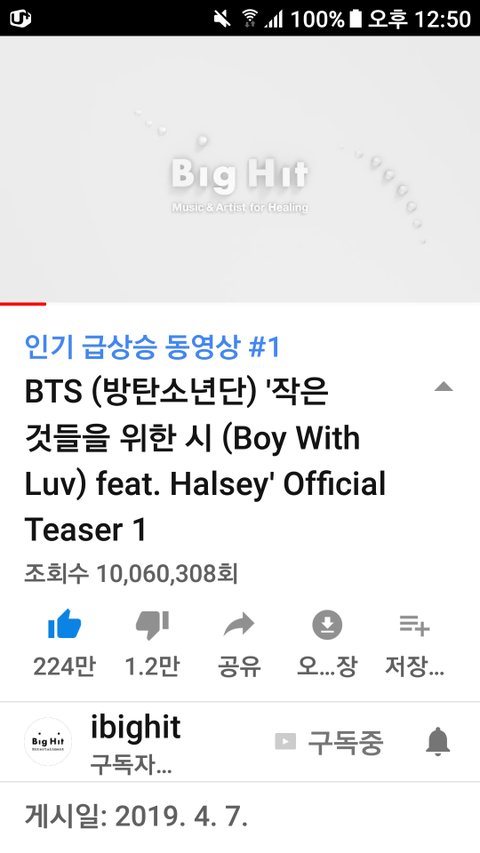Tap the U+ carrier icon in status bar
This screenshot has width=480, height=853.
pos(20,18)
